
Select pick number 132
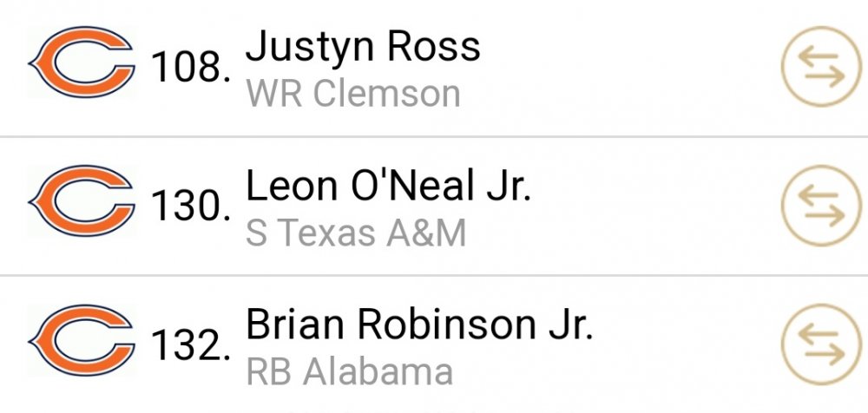click(x=191, y=346)
